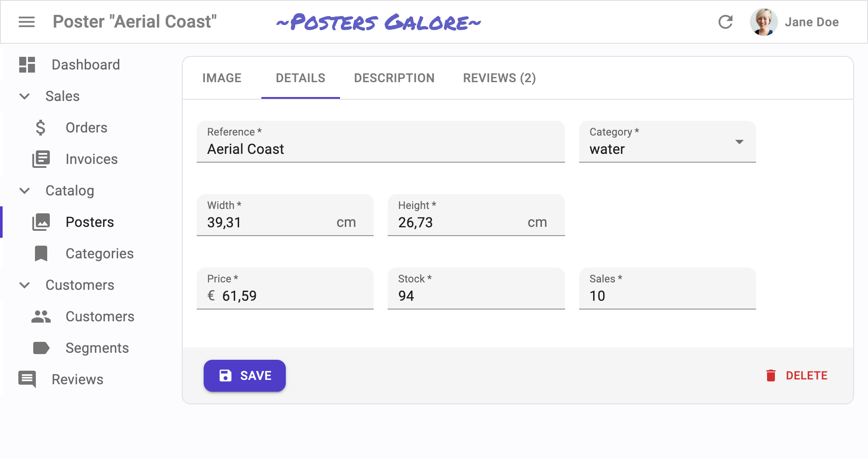Screen dimensions: 868x459
Task: Click the Invoices document icon
Action: [41, 159]
